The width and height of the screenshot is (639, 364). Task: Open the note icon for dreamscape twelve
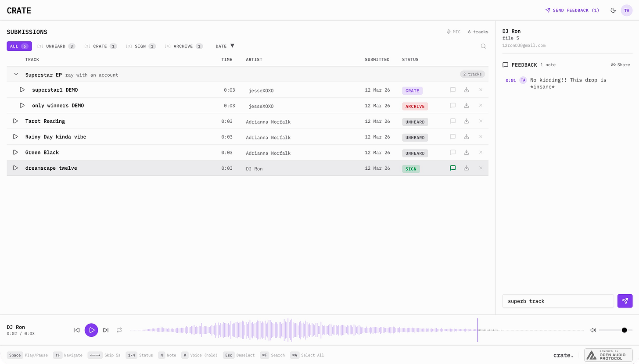coord(453,168)
